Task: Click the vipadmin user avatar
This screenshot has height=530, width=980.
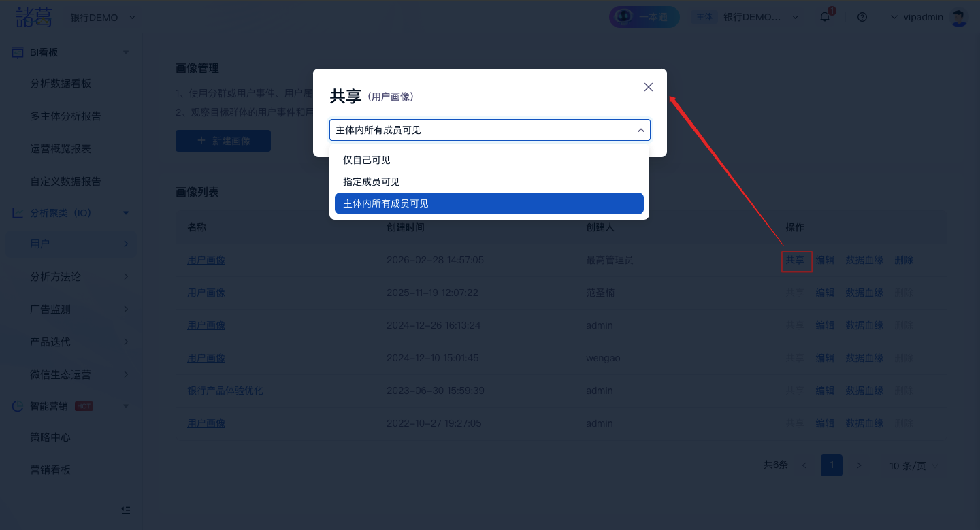Action: tap(959, 18)
